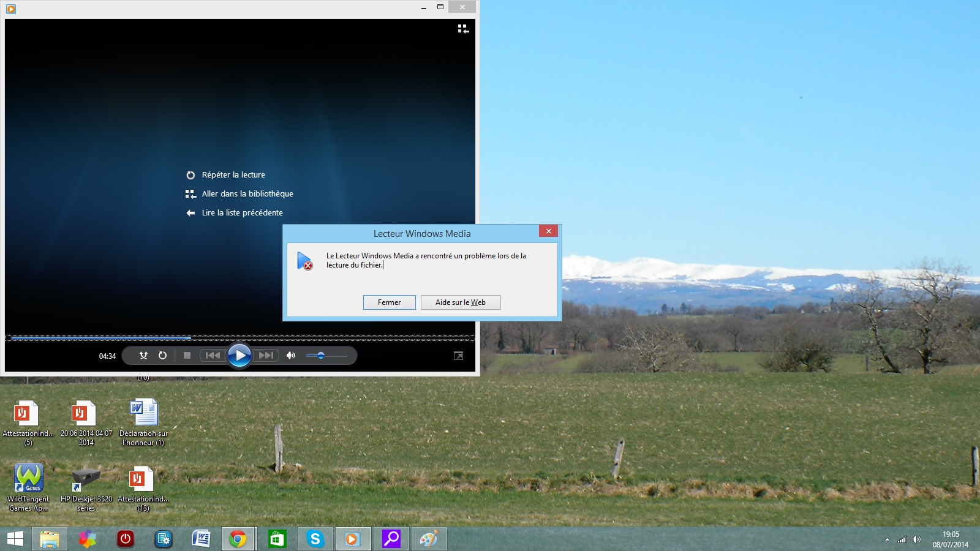Switch to Windows Media Player taskbar button
This screenshot has width=980, height=551.
352,539
